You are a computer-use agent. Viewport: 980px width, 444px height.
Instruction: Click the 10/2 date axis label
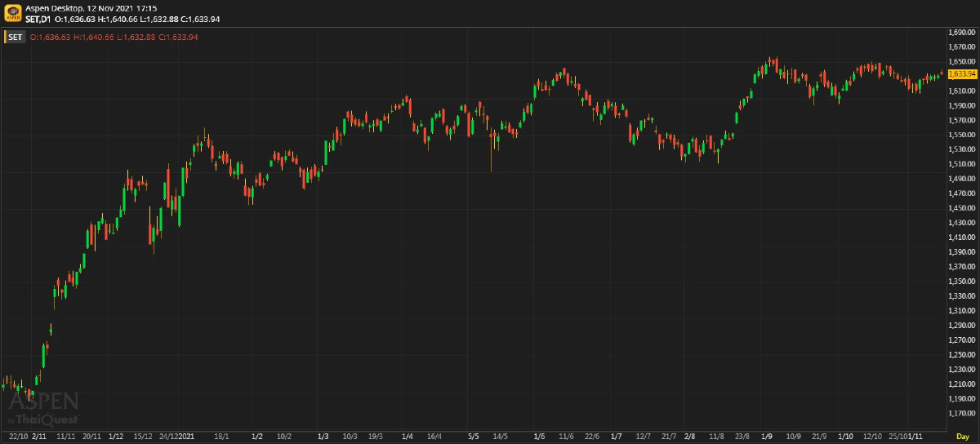284,437
